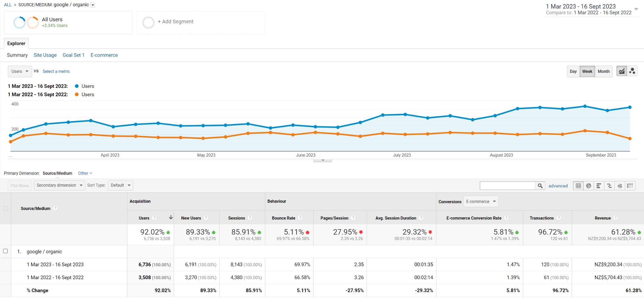Open the google / organic table row
644x299 pixels.
[x=44, y=252]
